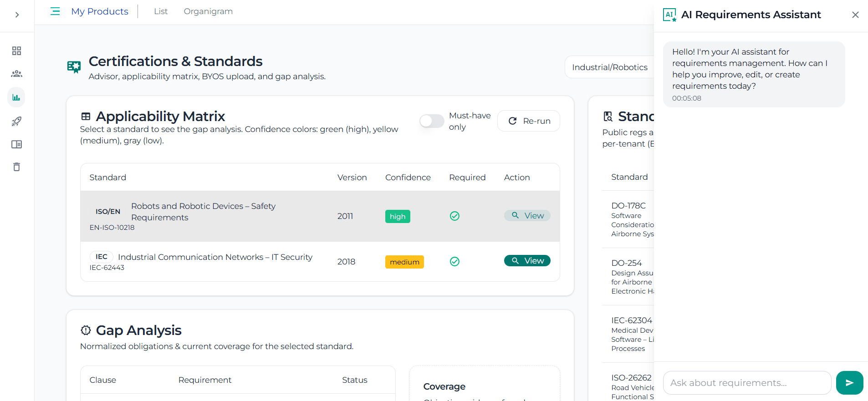Switch to the List tab
The height and width of the screenshot is (401, 868).
click(x=161, y=11)
